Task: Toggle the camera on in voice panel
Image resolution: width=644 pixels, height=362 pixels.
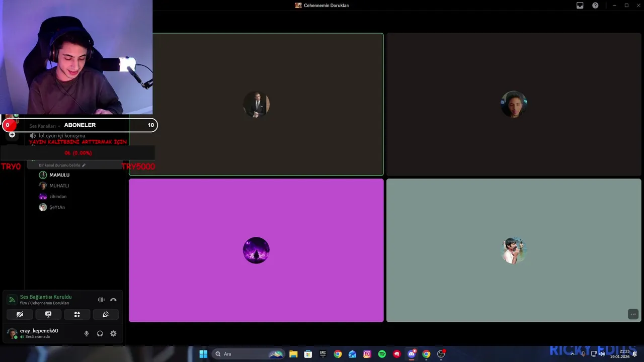Action: 20,314
